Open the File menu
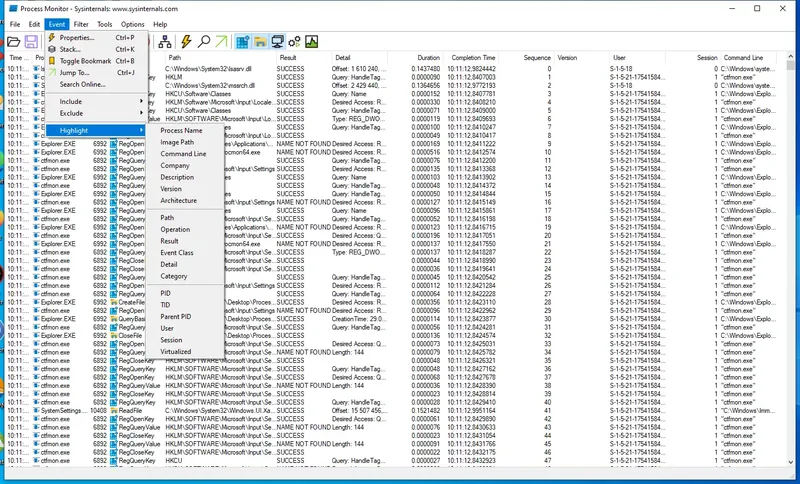The height and width of the screenshot is (484, 800). [15, 24]
